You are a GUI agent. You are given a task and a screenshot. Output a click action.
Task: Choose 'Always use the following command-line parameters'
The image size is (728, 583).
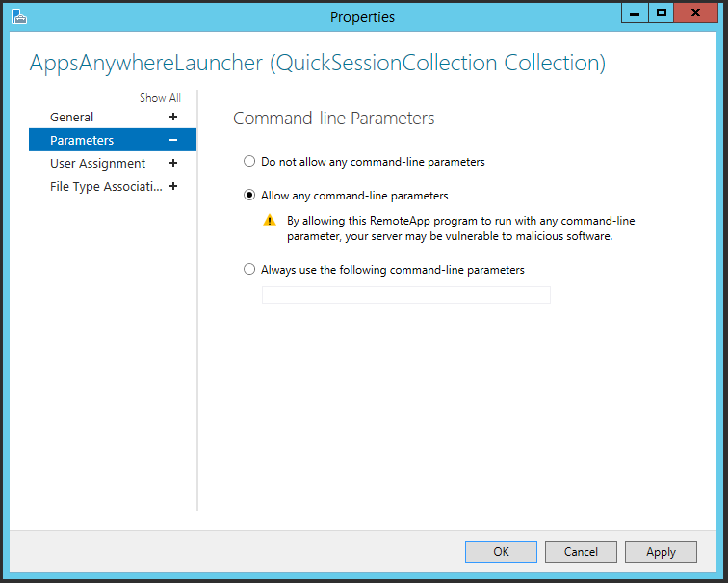[249, 270]
